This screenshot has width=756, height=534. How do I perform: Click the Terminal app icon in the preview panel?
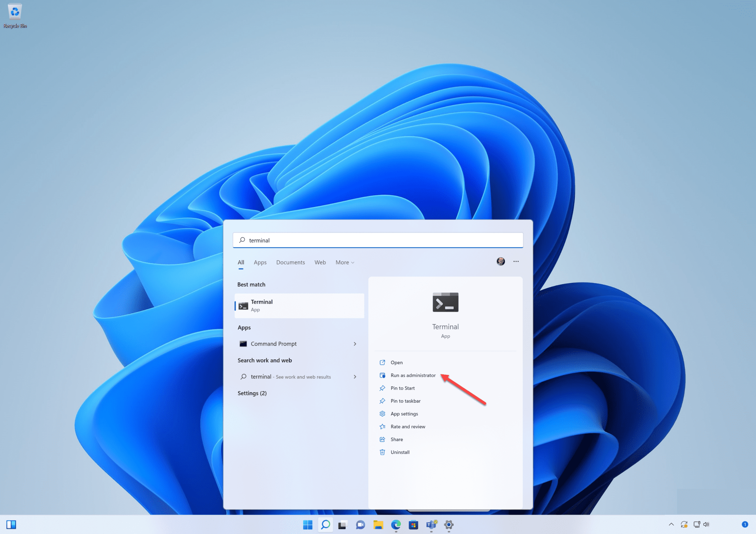point(445,302)
